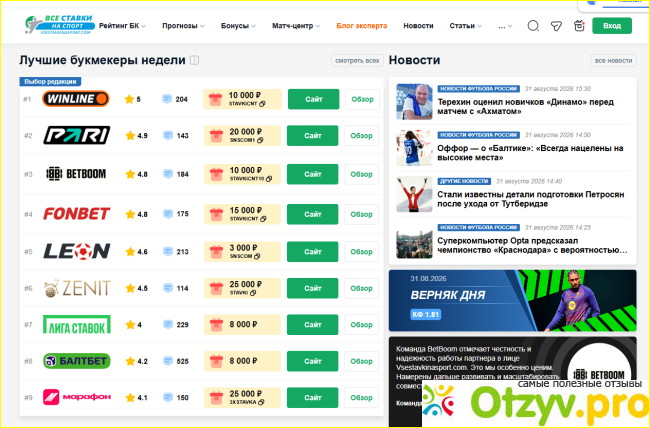Click Сайт button for Zenit
The width and height of the screenshot is (650, 428).
pos(313,288)
